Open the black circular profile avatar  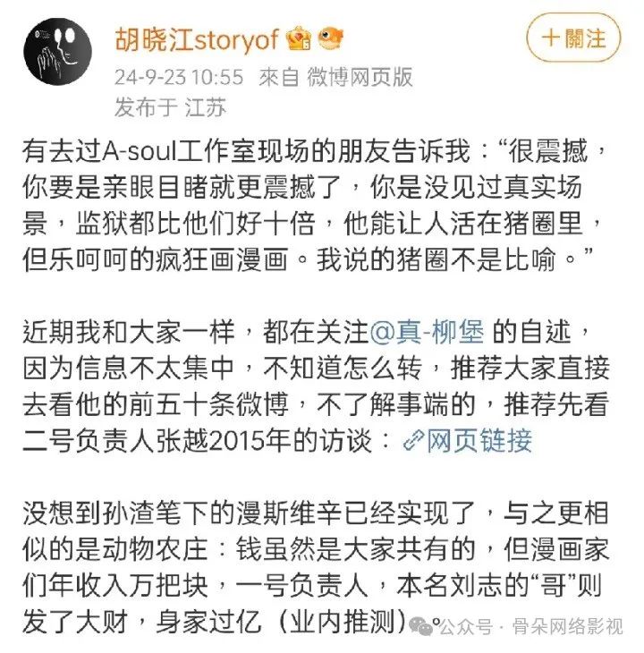point(58,51)
